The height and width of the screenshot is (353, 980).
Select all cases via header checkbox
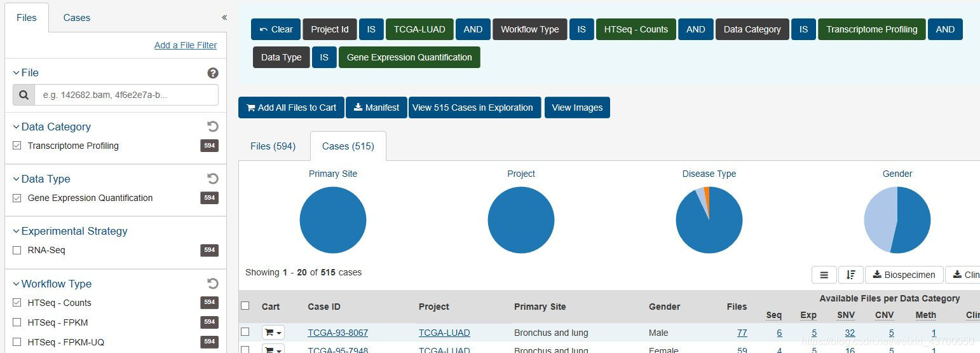[245, 306]
